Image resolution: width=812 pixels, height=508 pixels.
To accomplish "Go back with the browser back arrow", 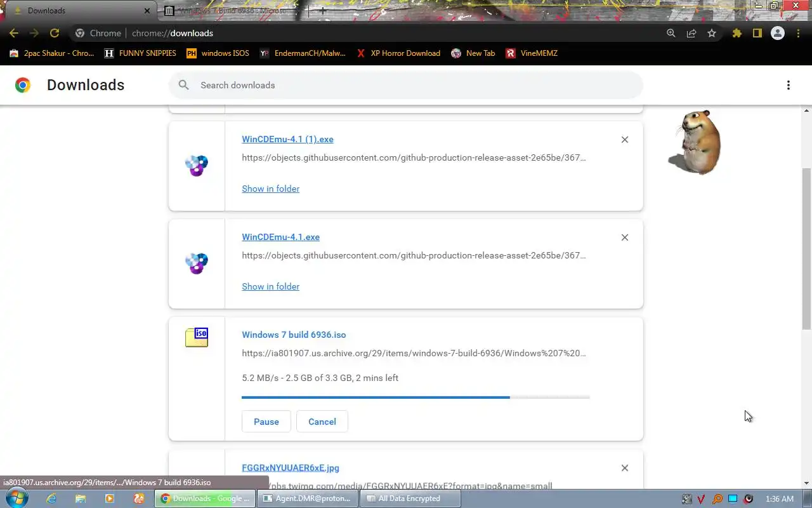I will pyautogui.click(x=14, y=33).
